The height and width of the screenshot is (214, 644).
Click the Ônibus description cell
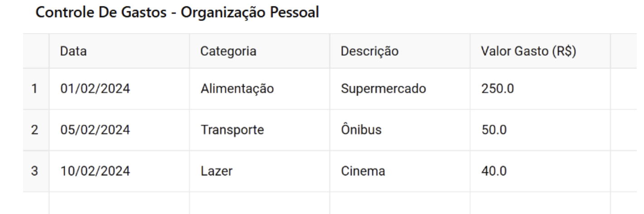[x=400, y=130]
